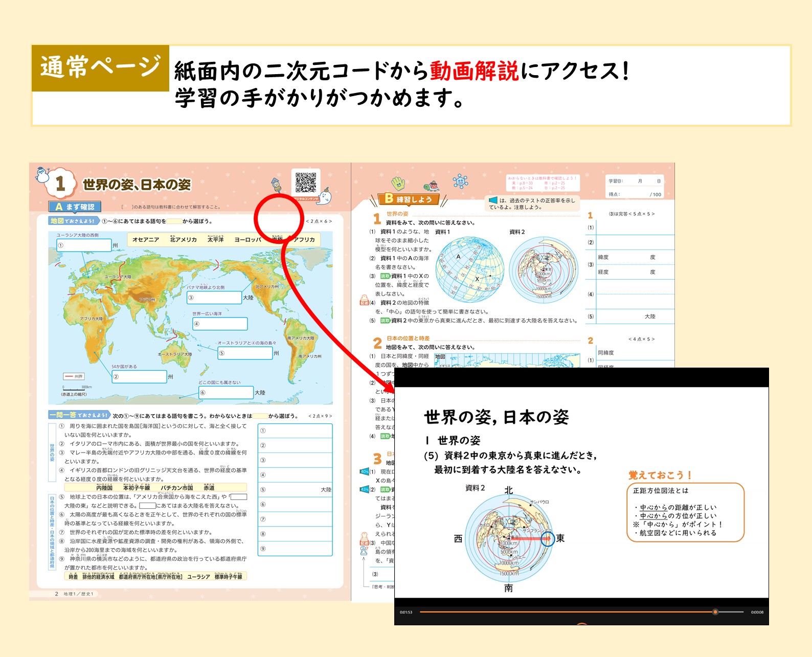Click map answer box number 1

pyautogui.click(x=83, y=245)
